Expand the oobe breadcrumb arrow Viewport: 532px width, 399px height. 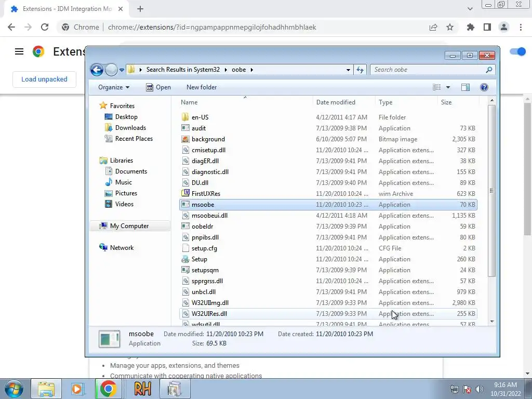pos(252,70)
